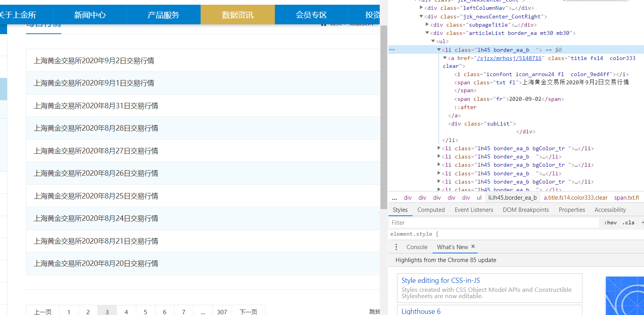The height and width of the screenshot is (315, 644).
Task: Switch to the DOM Breakpoints tab
Action: 526,210
